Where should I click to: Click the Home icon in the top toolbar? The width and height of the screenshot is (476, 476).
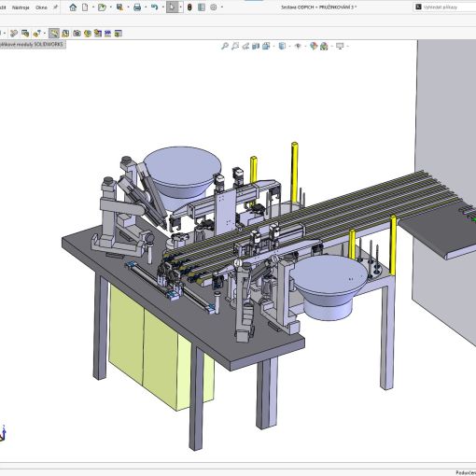(x=73, y=7)
